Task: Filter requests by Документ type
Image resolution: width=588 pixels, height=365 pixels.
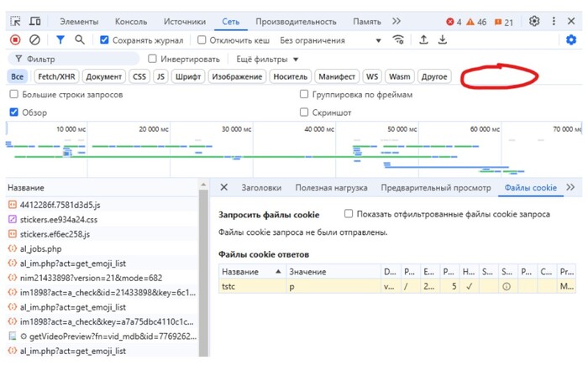Action: [x=104, y=76]
